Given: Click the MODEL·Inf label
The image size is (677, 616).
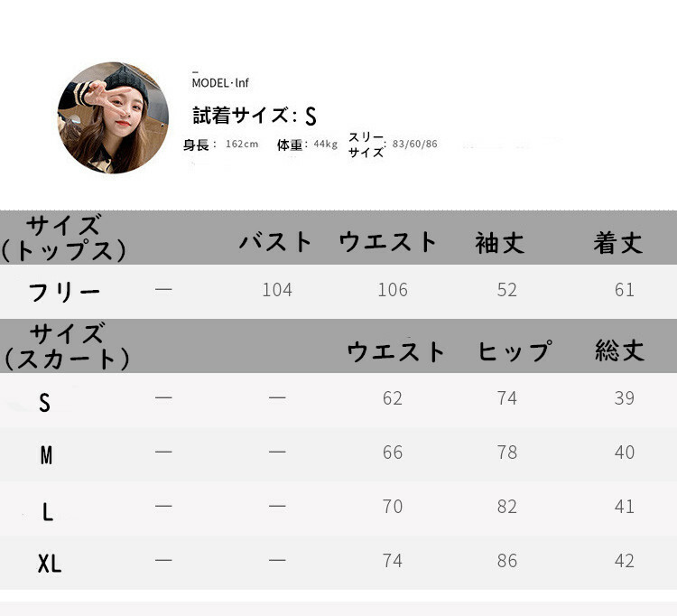Looking at the screenshot, I should pyautogui.click(x=220, y=83).
